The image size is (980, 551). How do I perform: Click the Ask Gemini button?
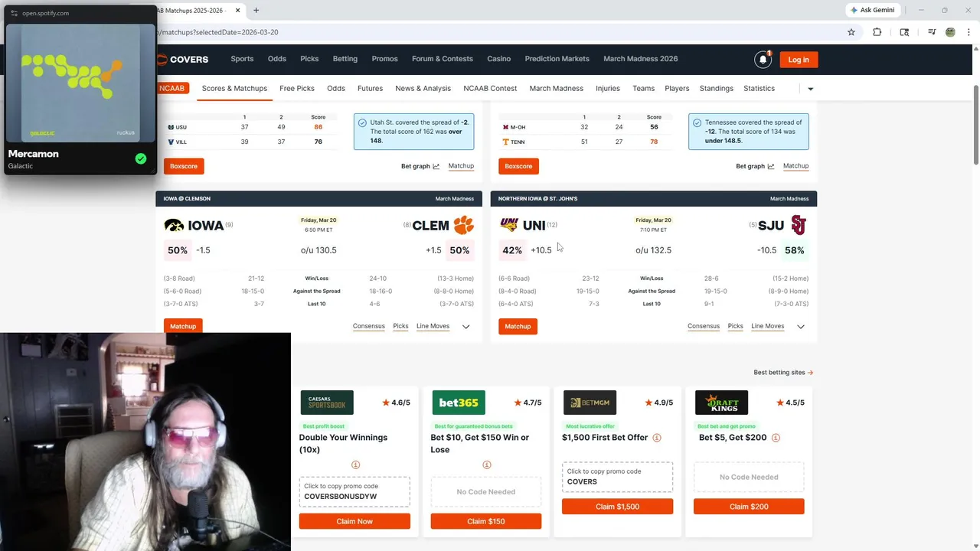tap(873, 10)
